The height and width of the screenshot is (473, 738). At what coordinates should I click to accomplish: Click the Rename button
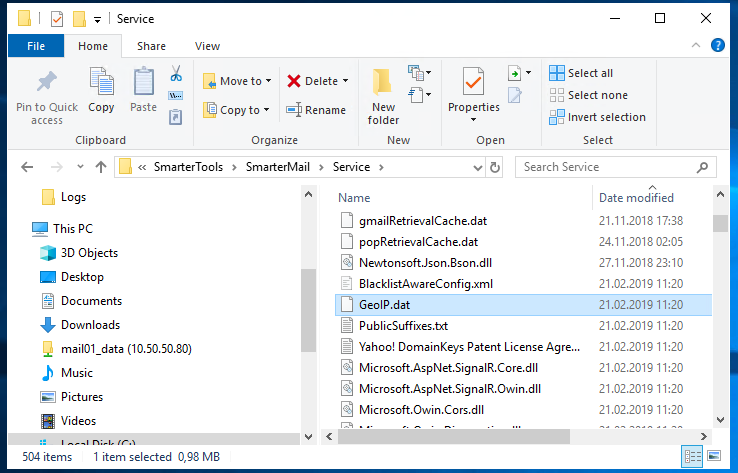tap(316, 110)
